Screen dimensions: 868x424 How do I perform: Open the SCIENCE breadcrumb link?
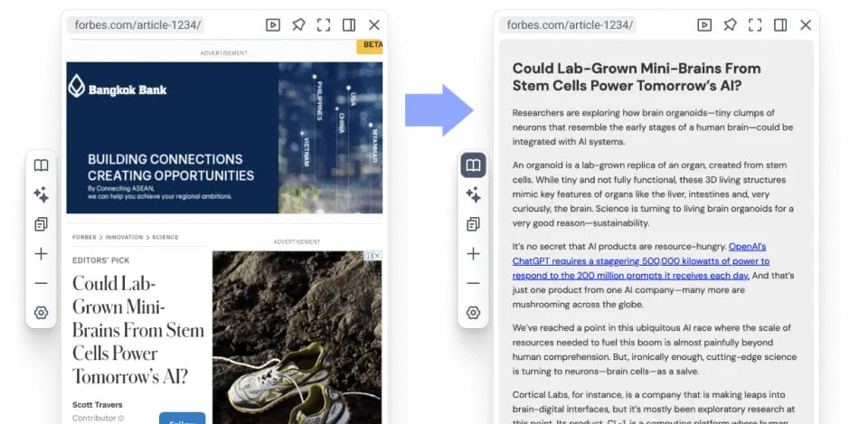coord(165,237)
